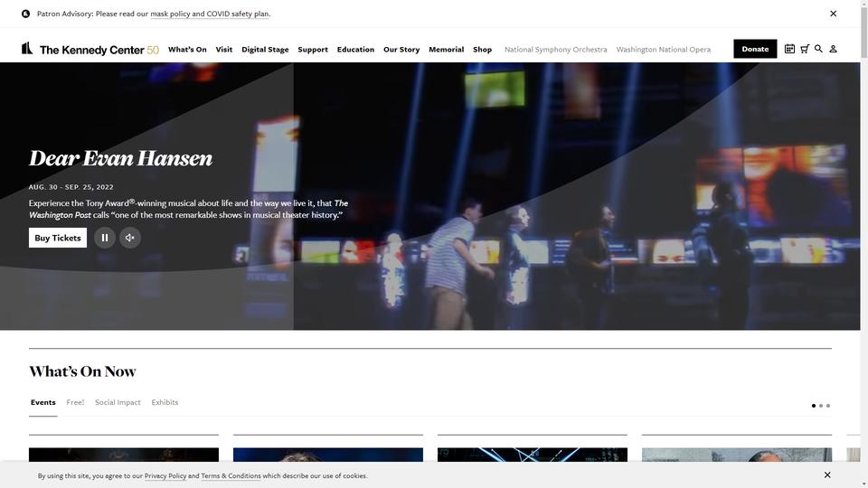Open the fourth event card thumbnail
868x488 pixels.
coord(736,455)
